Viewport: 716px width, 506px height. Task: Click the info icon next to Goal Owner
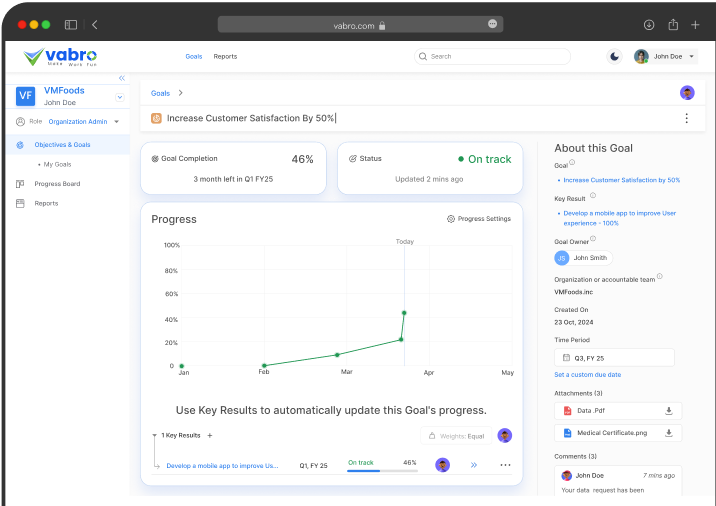pyautogui.click(x=593, y=238)
